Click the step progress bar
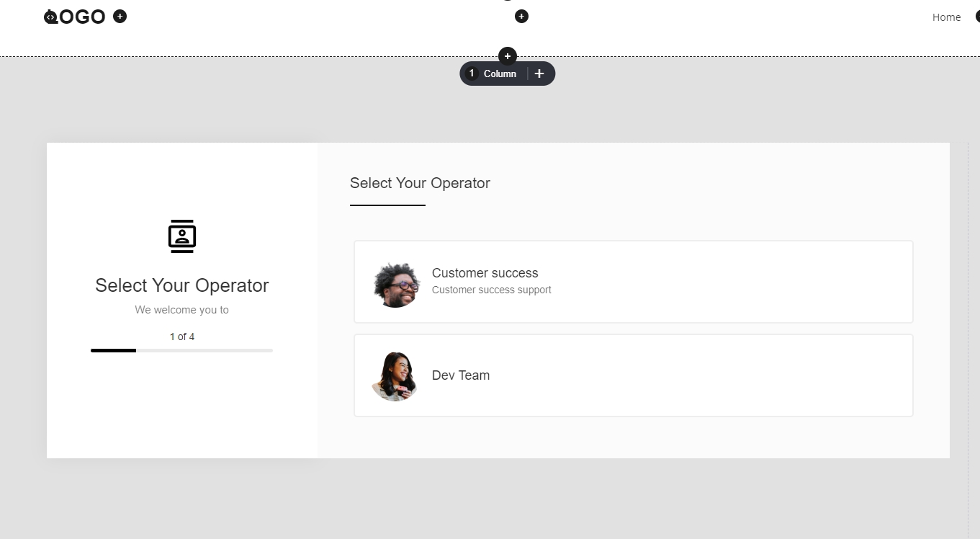The image size is (980, 539). [x=181, y=350]
